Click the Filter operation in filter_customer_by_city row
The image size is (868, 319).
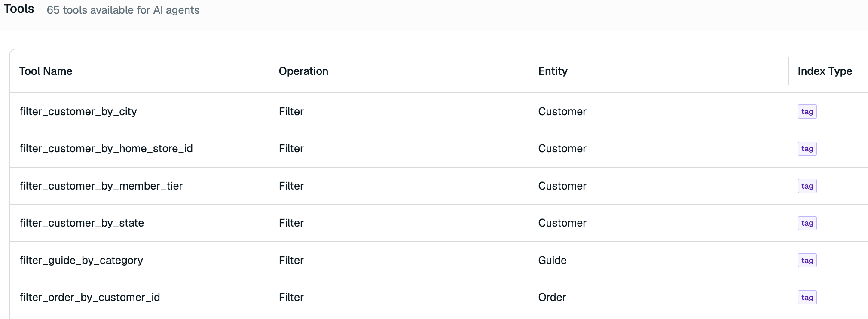coord(291,112)
